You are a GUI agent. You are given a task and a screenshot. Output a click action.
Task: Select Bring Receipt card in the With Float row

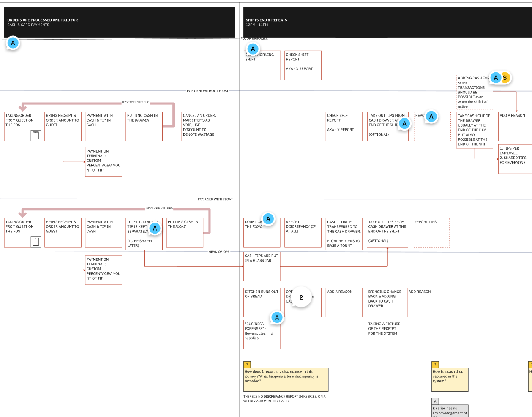point(63,233)
